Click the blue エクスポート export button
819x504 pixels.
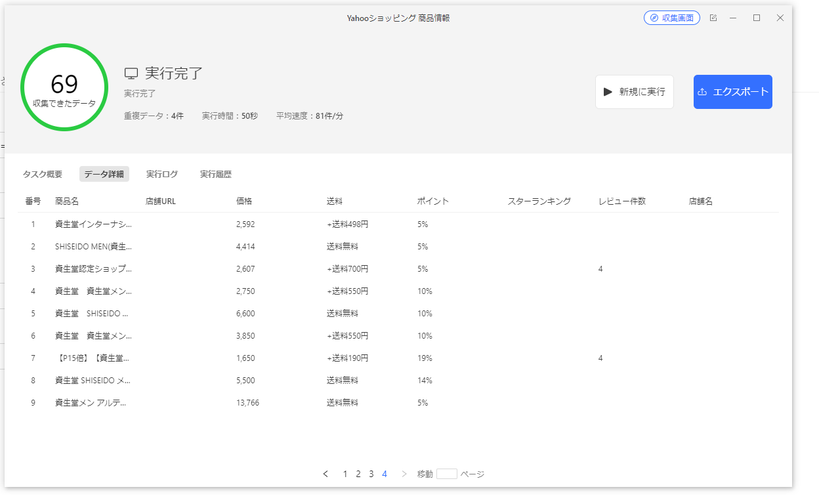point(732,92)
